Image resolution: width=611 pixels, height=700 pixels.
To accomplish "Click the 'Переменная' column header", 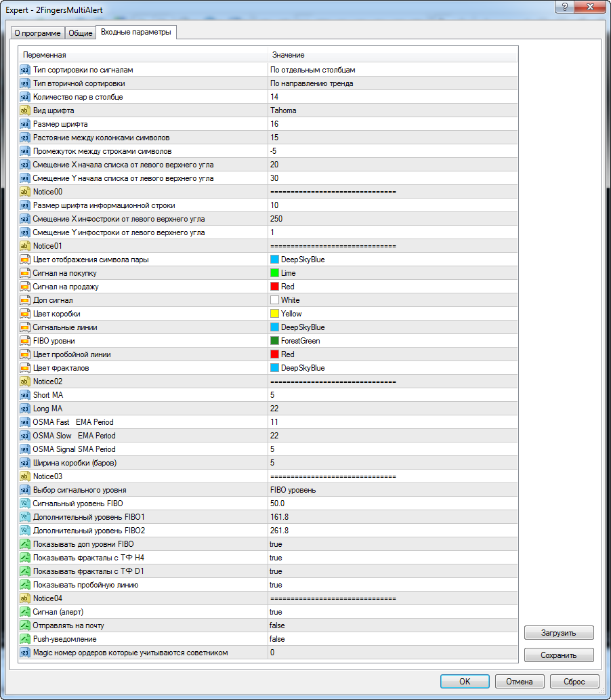I will 143,55.
